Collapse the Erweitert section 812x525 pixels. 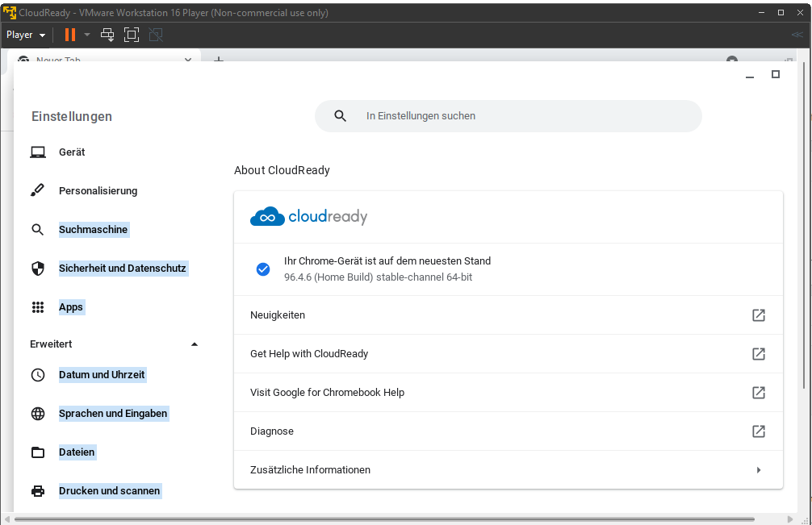[195, 344]
